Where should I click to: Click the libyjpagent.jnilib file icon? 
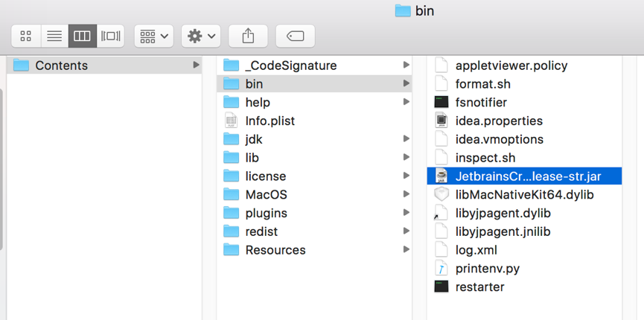click(x=441, y=231)
